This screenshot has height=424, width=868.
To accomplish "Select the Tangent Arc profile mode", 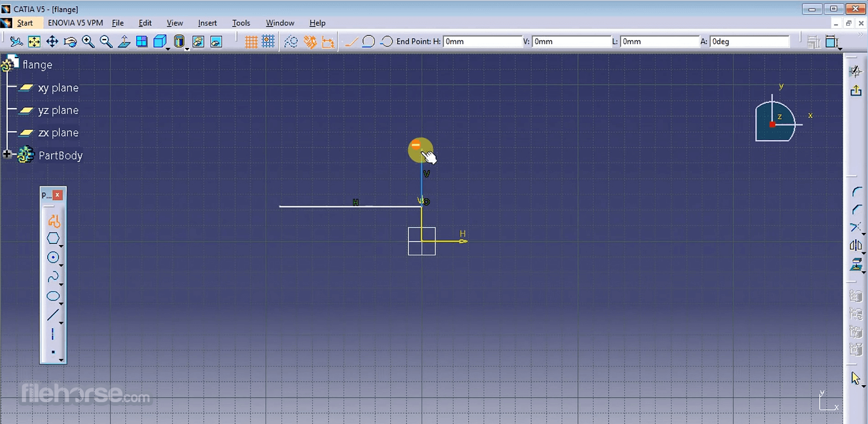I will (368, 41).
